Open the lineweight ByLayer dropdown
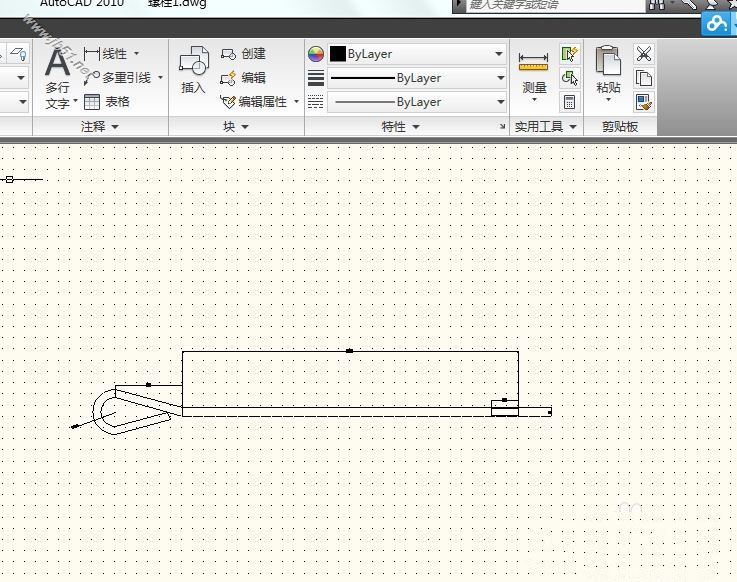The width and height of the screenshot is (737, 582). point(500,78)
